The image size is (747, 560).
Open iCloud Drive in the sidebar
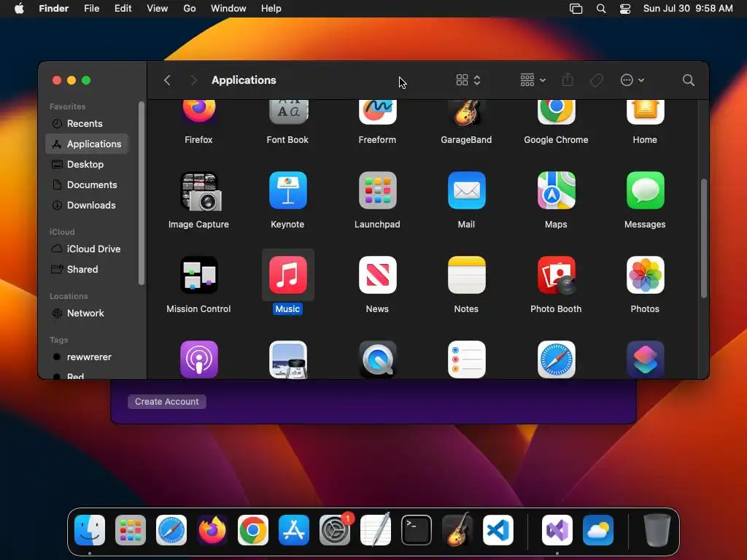click(88, 249)
